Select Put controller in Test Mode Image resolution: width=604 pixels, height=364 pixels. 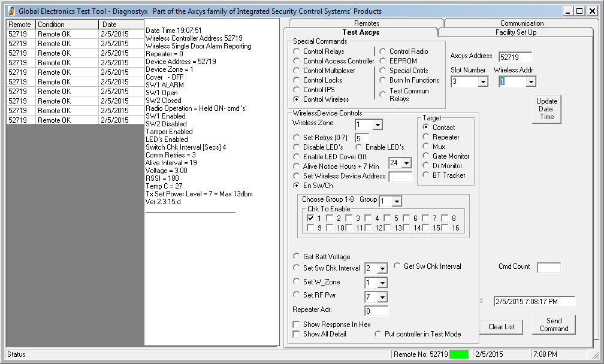pos(378,334)
